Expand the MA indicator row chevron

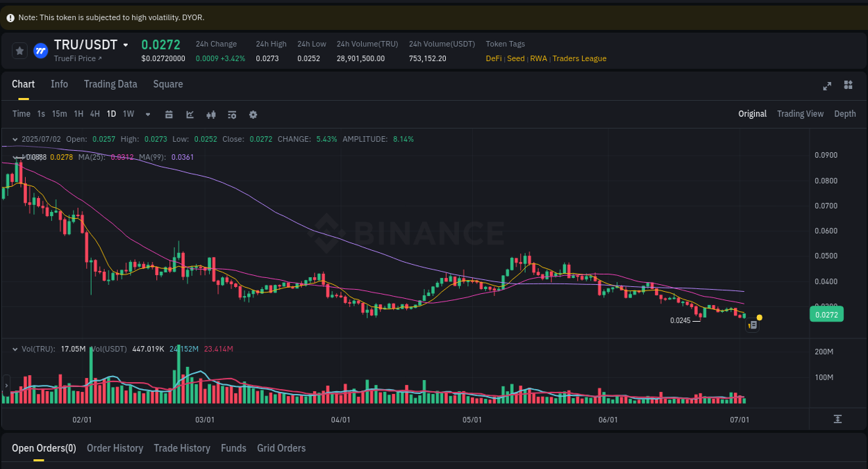pos(15,157)
